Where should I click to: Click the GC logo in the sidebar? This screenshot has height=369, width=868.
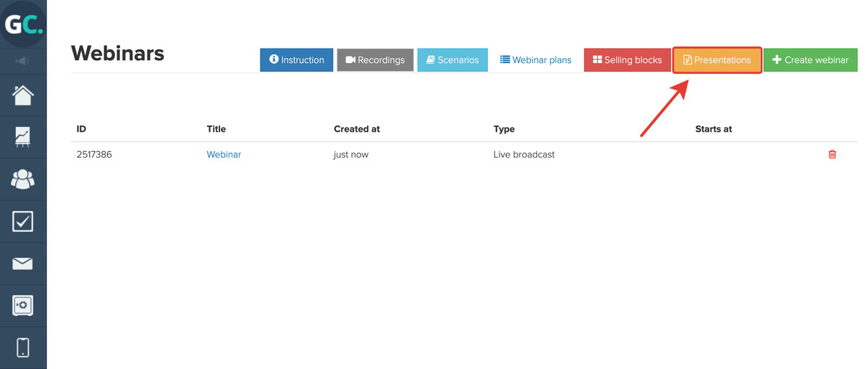tap(23, 25)
